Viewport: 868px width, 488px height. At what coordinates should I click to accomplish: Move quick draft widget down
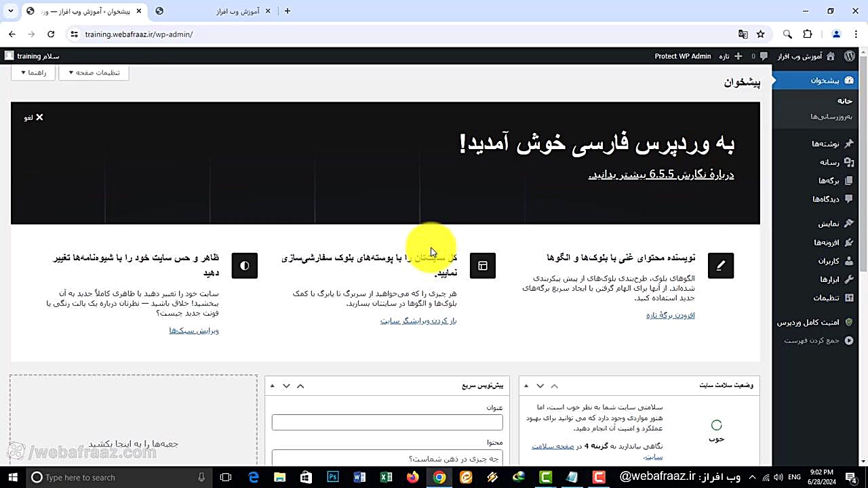(x=286, y=386)
